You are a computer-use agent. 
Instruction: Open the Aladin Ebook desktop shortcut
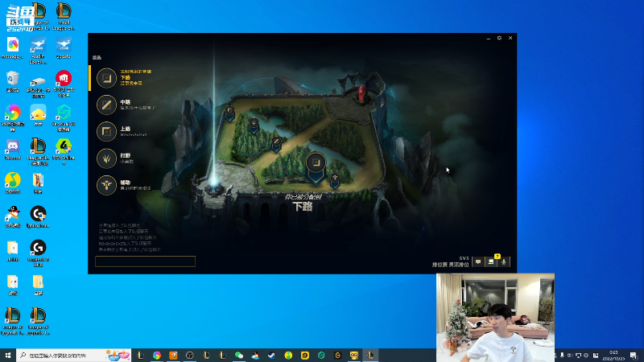[38, 51]
